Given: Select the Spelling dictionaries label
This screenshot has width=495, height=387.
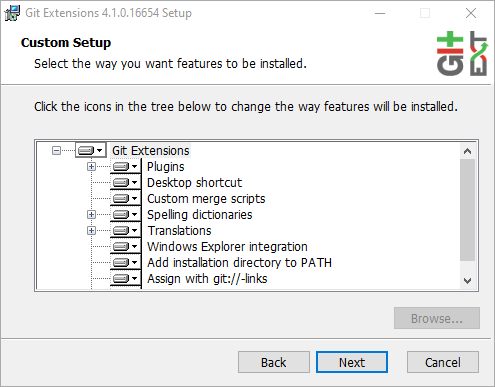Looking at the screenshot, I should [200, 215].
